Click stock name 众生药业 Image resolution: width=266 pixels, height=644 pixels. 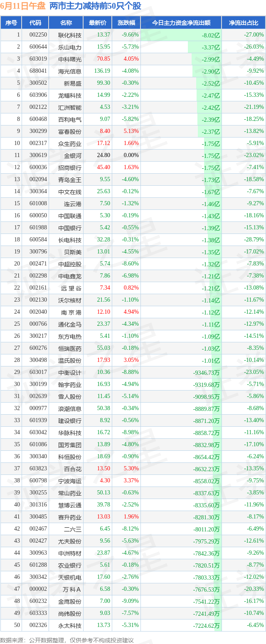[70, 143]
